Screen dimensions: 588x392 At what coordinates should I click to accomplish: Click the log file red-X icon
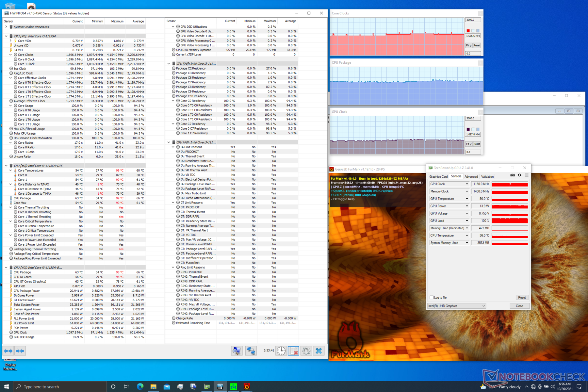click(x=294, y=351)
